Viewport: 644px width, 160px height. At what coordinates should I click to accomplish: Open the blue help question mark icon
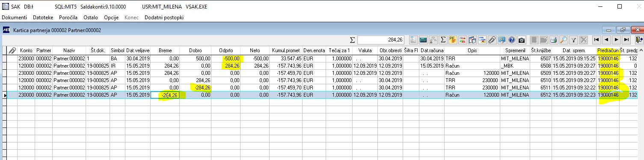(512, 40)
